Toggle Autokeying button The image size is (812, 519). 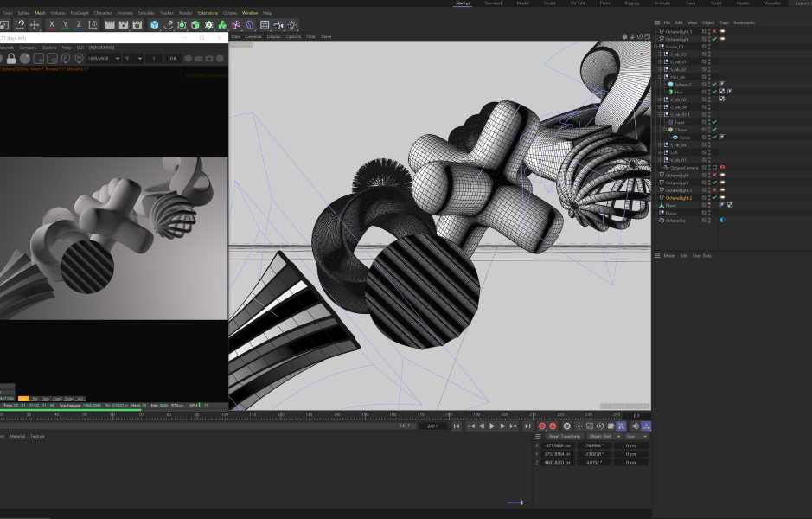(x=553, y=426)
